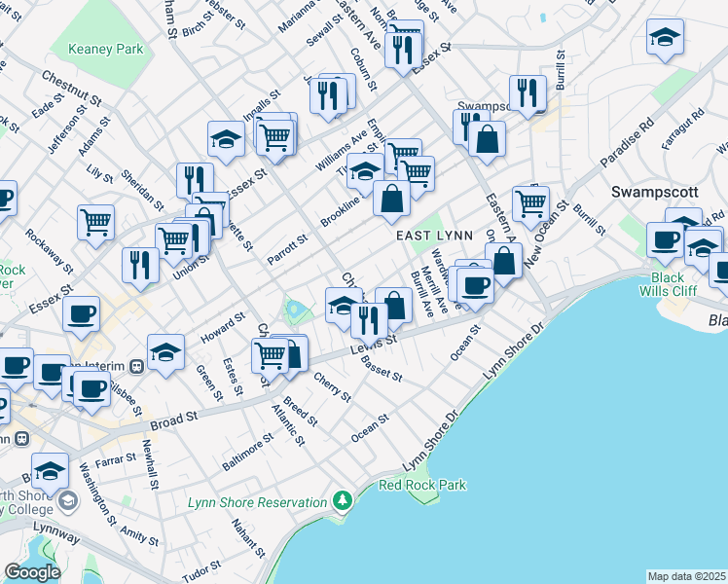Click the shopping bag marker near Brookline St
The image size is (728, 584).
[x=391, y=200]
